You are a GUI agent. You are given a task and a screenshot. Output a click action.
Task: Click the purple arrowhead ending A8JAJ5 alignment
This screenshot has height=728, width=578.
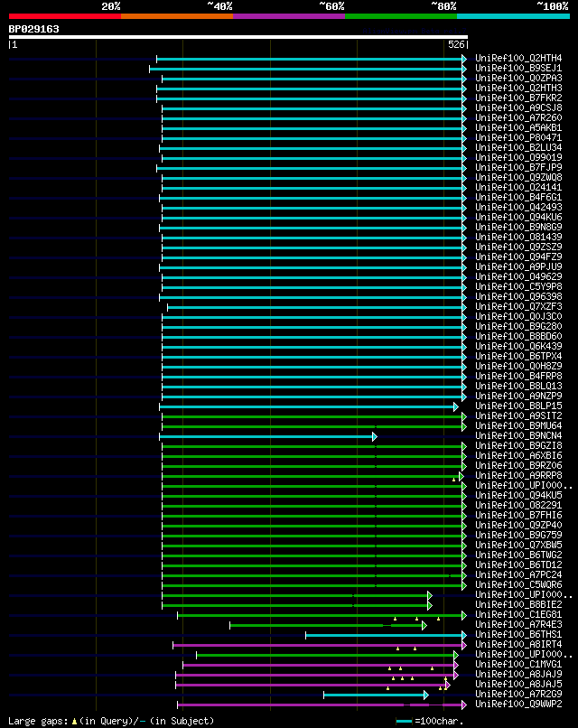point(448,686)
